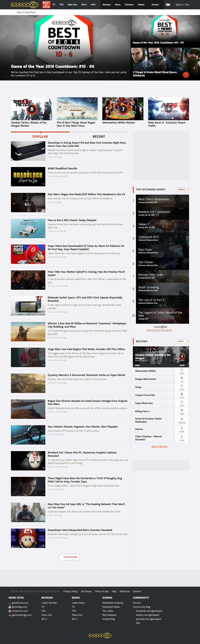Screen dimensions: 200x644
Task: Click the GameSpot logo in the footer
Action: [100, 635]
